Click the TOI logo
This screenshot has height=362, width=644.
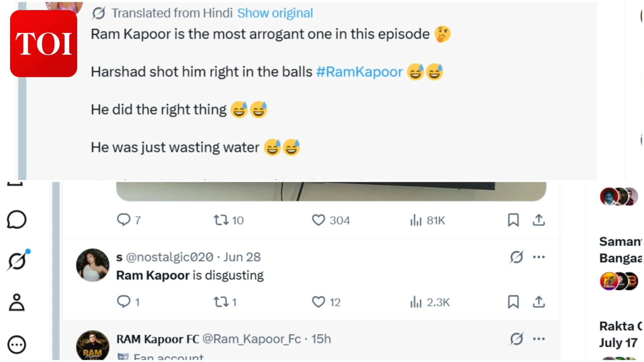[44, 44]
